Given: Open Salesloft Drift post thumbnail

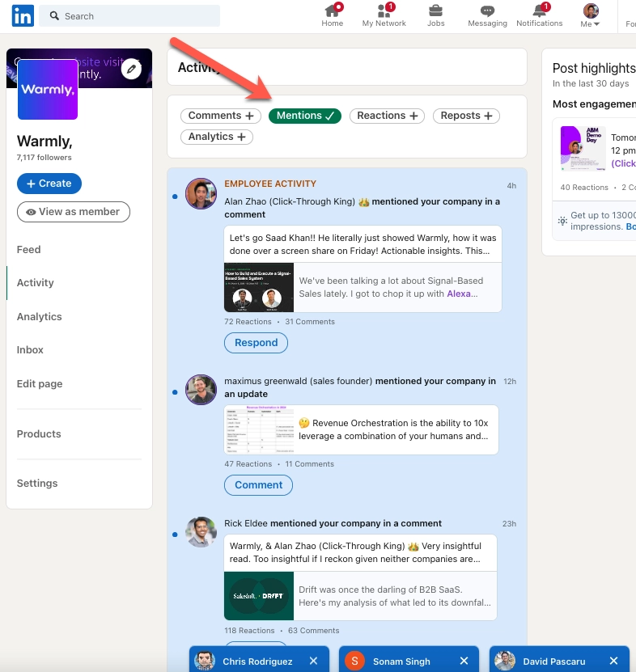Looking at the screenshot, I should (x=259, y=596).
